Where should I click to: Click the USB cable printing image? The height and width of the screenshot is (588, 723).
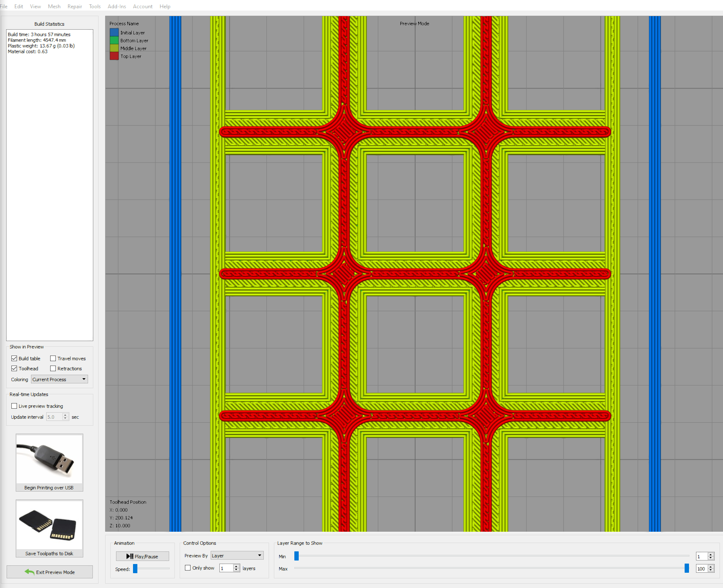pyautogui.click(x=49, y=459)
